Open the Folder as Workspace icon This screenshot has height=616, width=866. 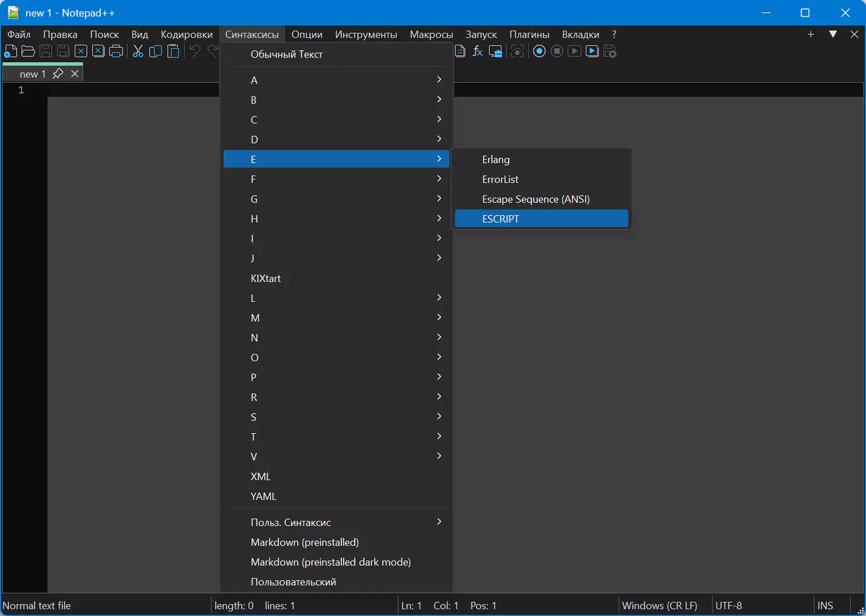496,51
